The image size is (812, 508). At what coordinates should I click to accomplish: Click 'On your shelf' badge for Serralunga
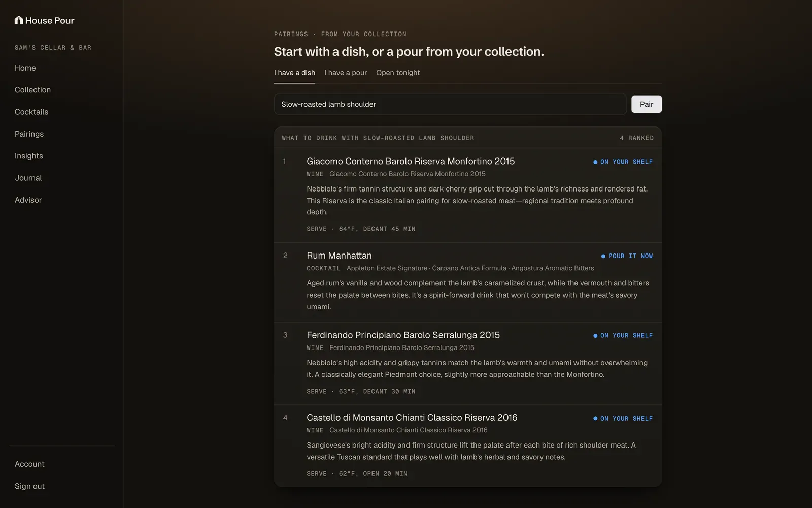[x=623, y=336]
